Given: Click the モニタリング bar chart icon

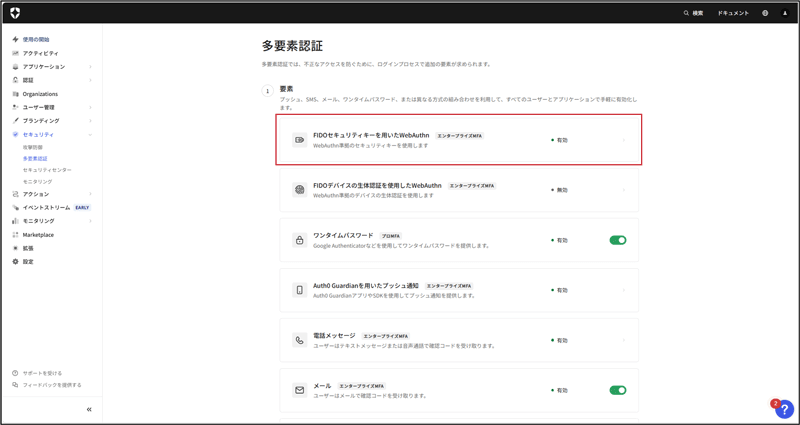Looking at the screenshot, I should coord(15,221).
